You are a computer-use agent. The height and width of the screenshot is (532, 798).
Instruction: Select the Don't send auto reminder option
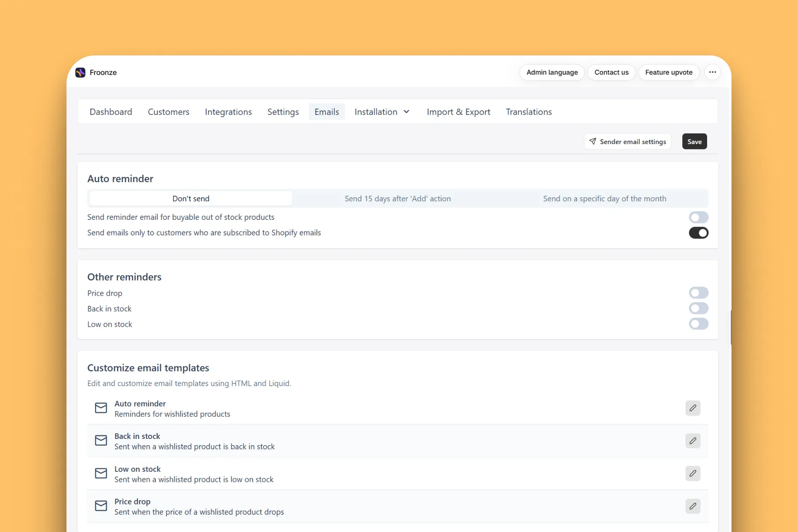click(191, 199)
